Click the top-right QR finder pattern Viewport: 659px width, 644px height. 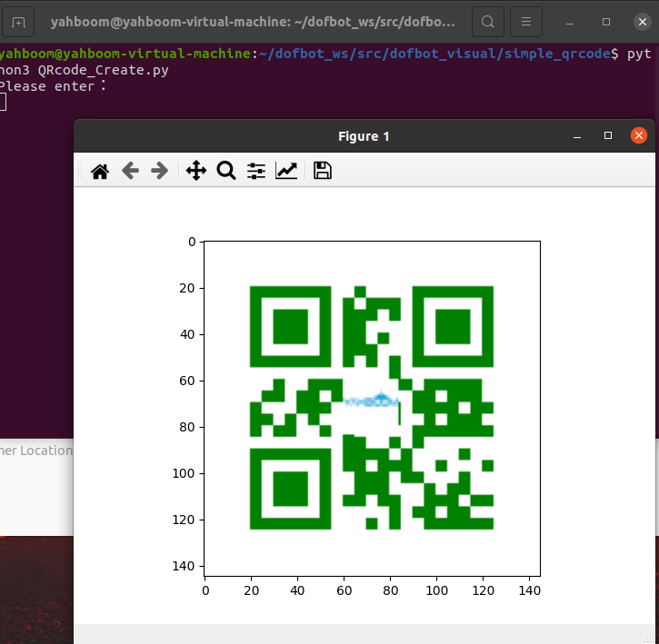pyautogui.click(x=453, y=327)
